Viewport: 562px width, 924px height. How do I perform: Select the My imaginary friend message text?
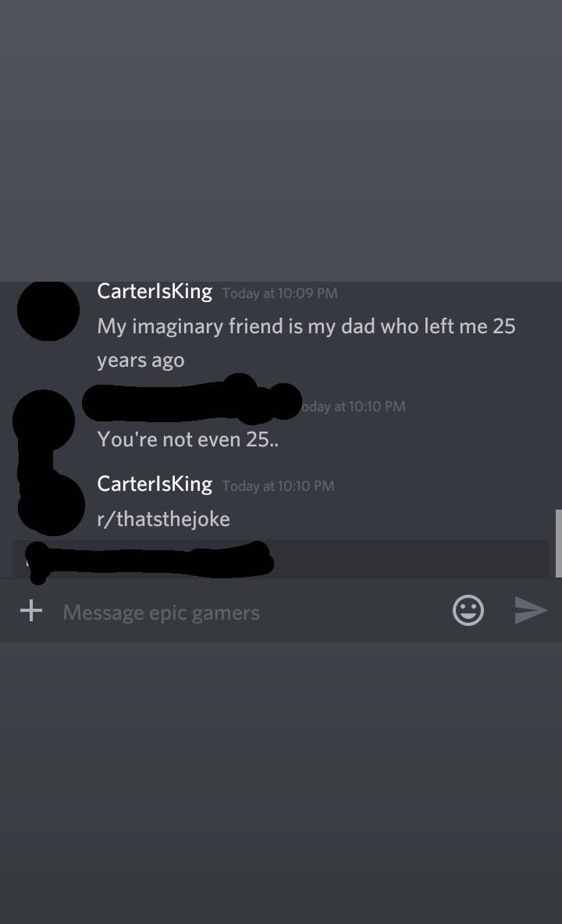point(306,343)
